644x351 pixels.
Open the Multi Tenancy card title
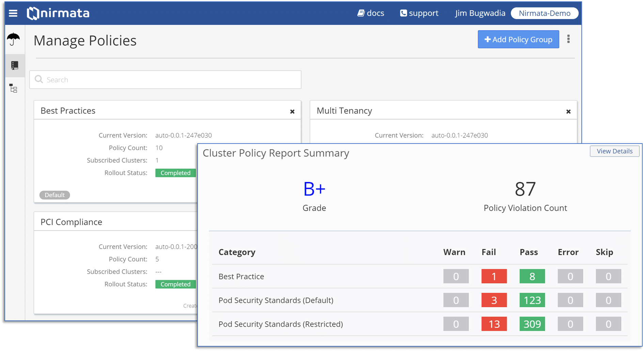[344, 111]
